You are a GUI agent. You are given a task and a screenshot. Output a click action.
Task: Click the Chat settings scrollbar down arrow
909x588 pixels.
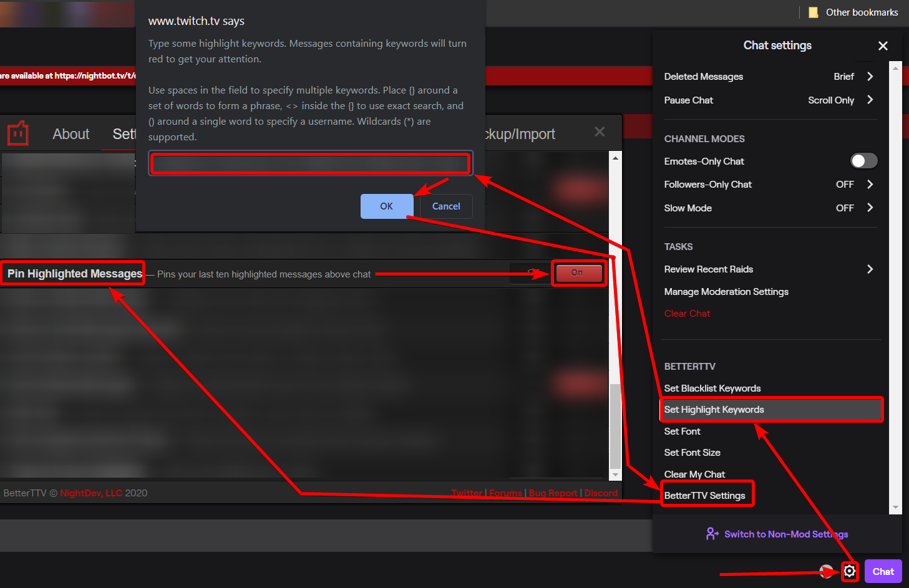tap(896, 507)
